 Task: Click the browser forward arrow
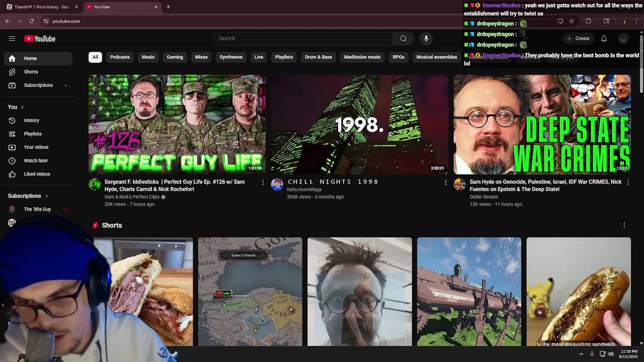[19, 21]
